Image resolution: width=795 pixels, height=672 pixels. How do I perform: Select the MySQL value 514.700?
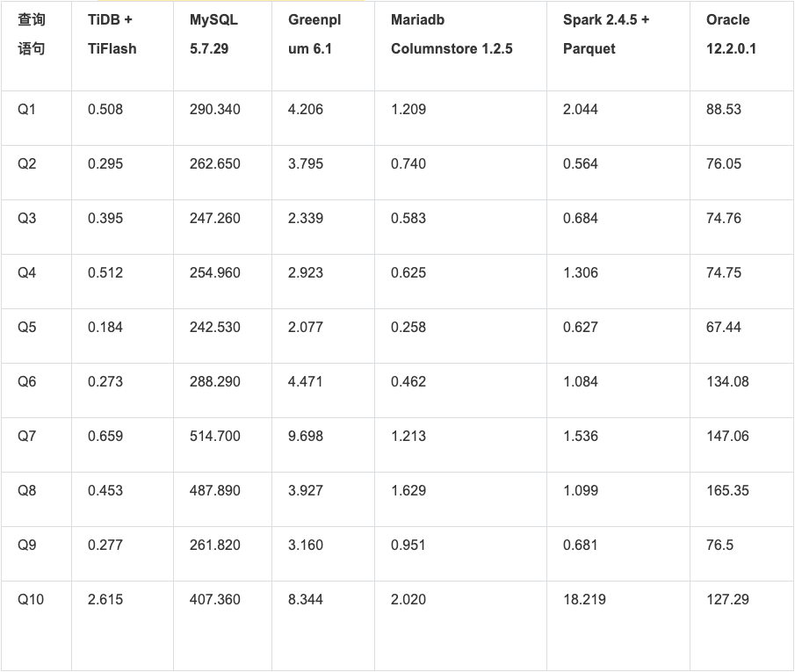pos(214,437)
